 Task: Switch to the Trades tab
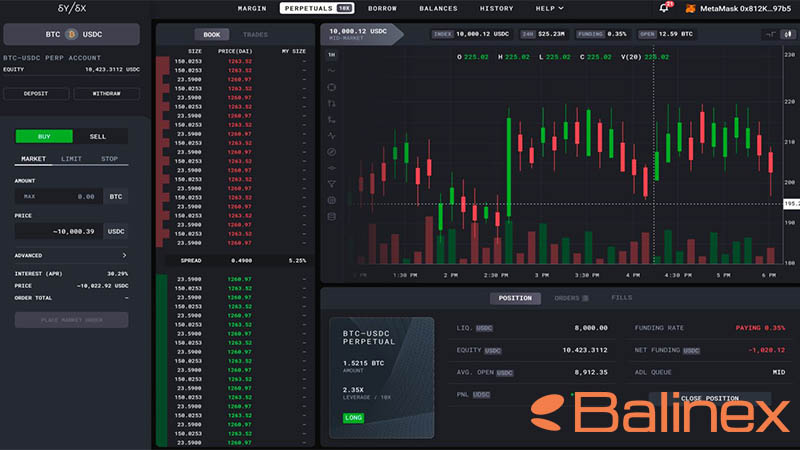point(255,35)
